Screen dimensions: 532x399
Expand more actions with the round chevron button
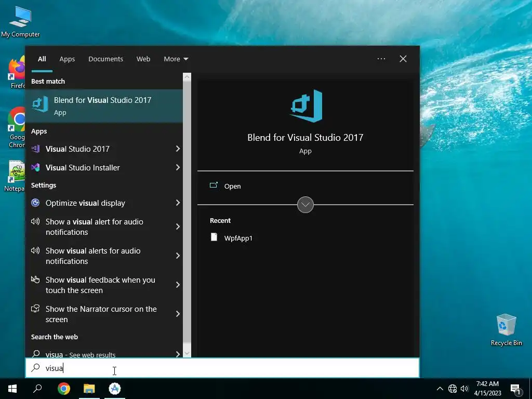(305, 205)
